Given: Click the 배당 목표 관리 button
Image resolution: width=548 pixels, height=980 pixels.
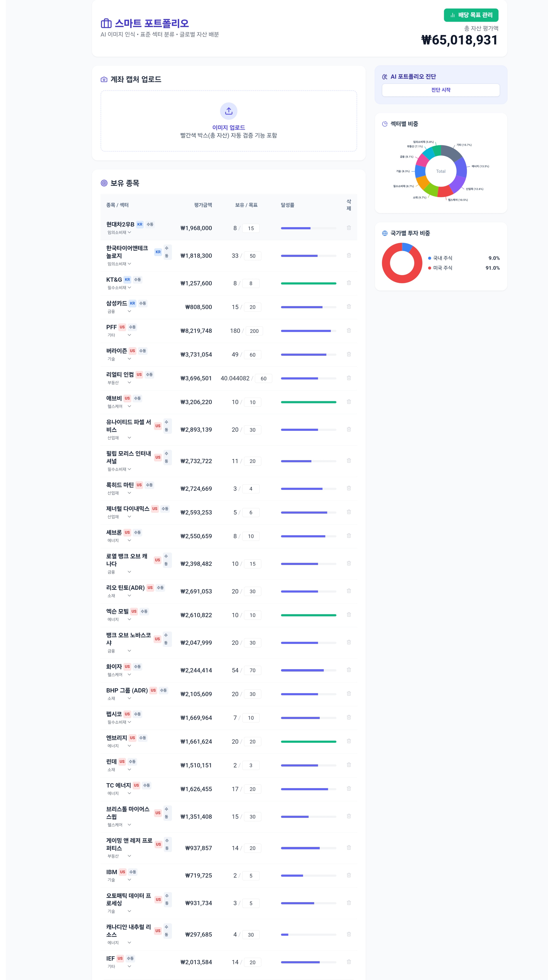Looking at the screenshot, I should [471, 15].
